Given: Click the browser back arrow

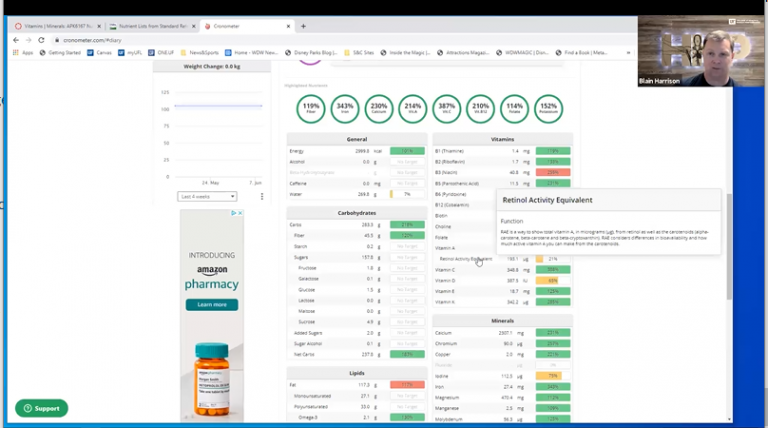Looking at the screenshot, I should [15, 39].
